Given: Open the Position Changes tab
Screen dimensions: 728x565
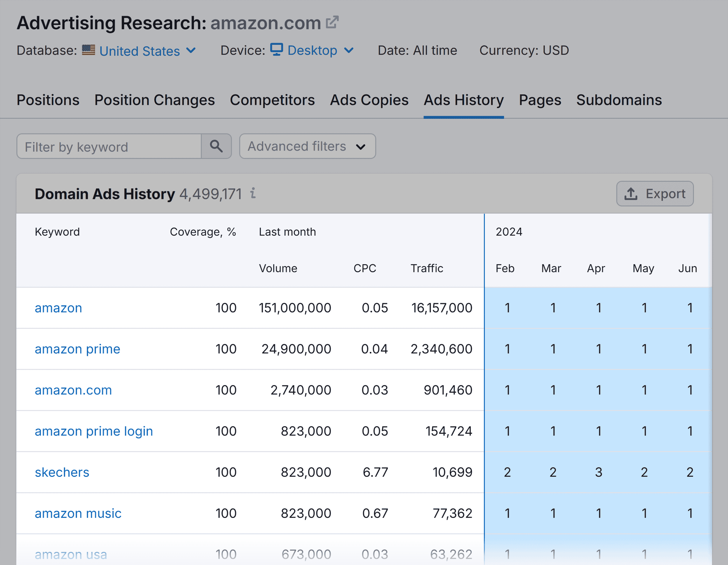Looking at the screenshot, I should (x=154, y=100).
